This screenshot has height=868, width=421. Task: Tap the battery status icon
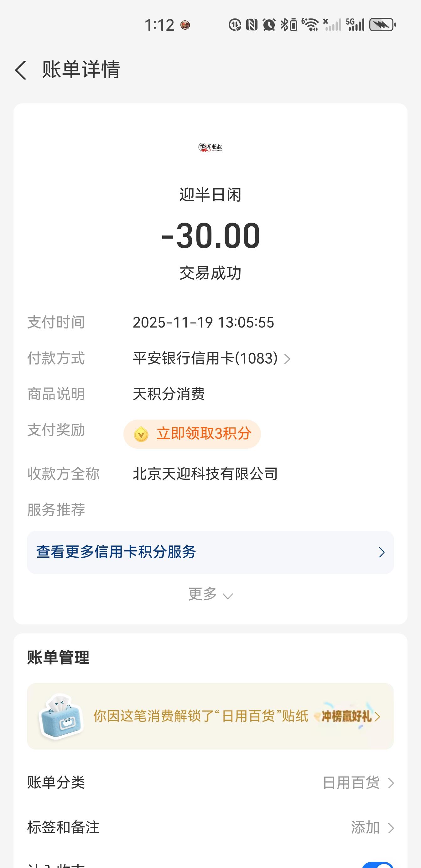(382, 25)
